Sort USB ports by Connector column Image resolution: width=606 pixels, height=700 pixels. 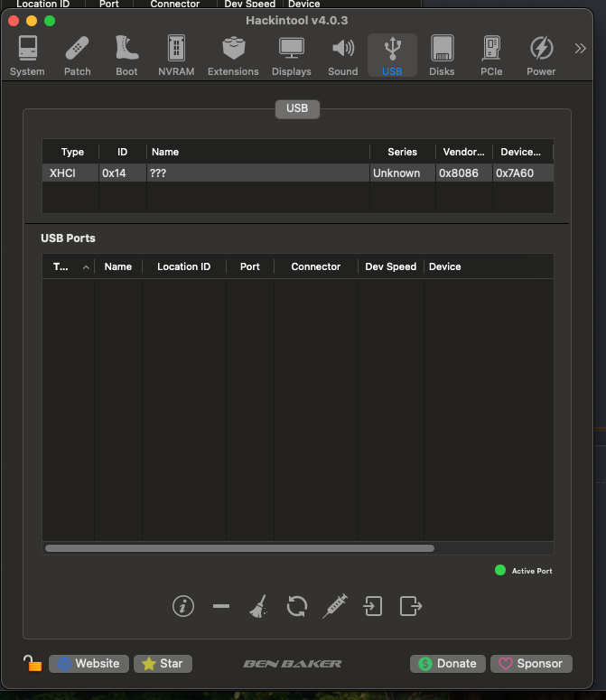[x=316, y=266]
